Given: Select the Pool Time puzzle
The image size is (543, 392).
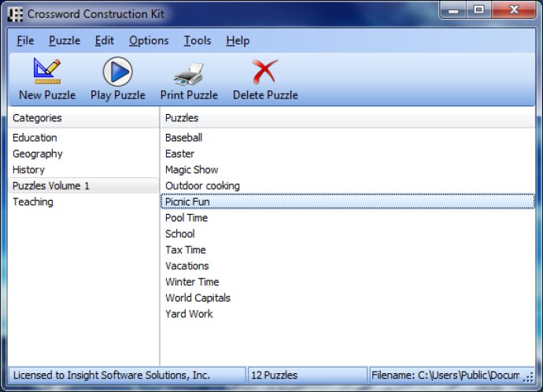Looking at the screenshot, I should [348, 218].
